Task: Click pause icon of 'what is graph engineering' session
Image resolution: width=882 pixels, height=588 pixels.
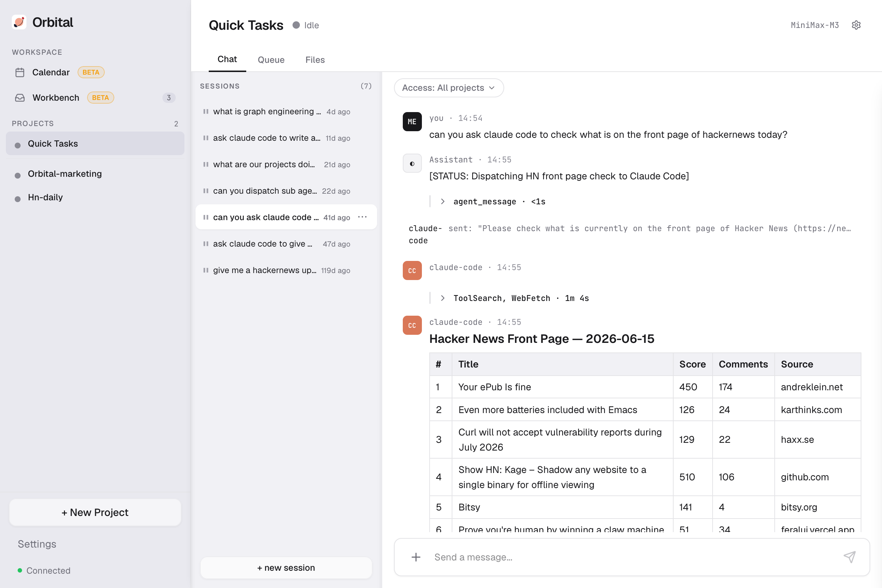Action: [x=205, y=111]
